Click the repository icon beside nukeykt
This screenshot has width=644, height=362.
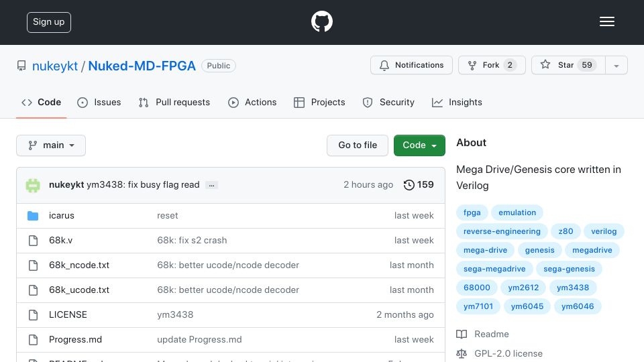21,66
